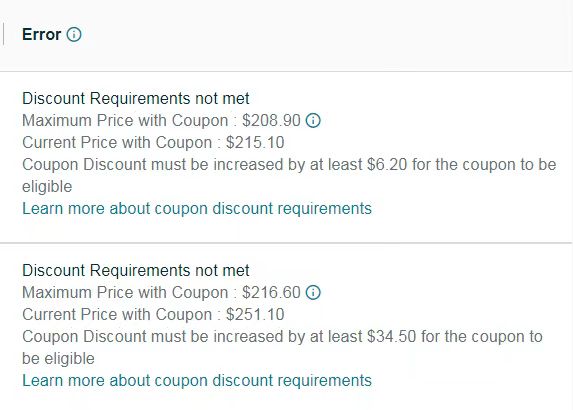Screen dimensions: 573x410
Task: Click first Maximum Price with Coupon label
Action: point(125,120)
